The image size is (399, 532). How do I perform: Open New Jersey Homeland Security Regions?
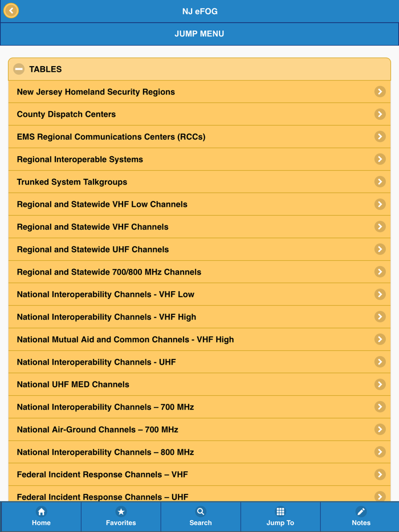tap(199, 92)
